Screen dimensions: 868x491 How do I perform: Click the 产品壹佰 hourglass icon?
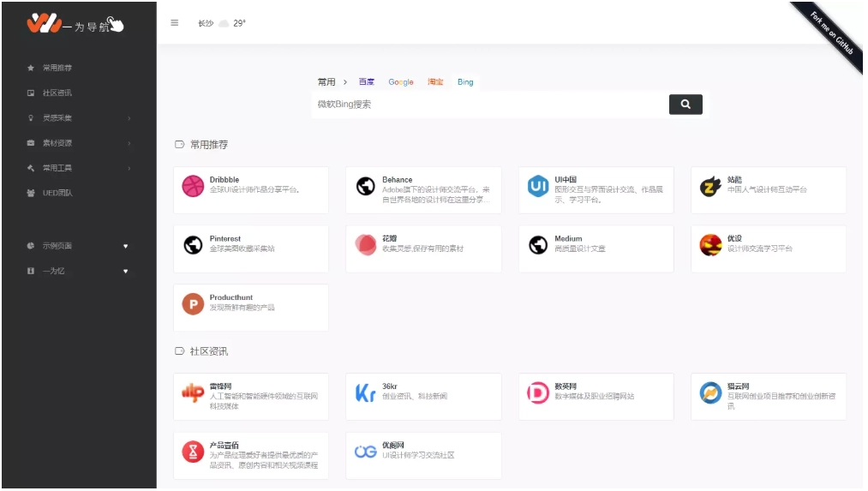click(193, 452)
